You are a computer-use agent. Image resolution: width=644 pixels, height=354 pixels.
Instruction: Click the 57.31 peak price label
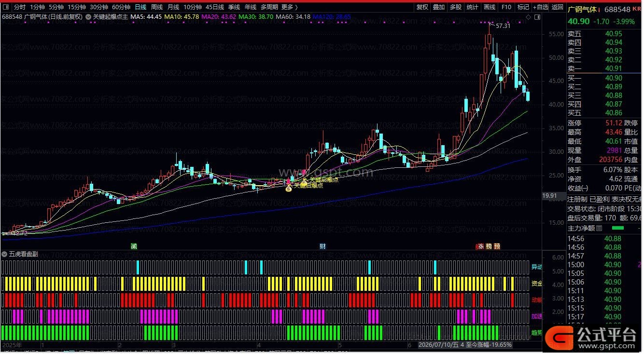pyautogui.click(x=503, y=26)
